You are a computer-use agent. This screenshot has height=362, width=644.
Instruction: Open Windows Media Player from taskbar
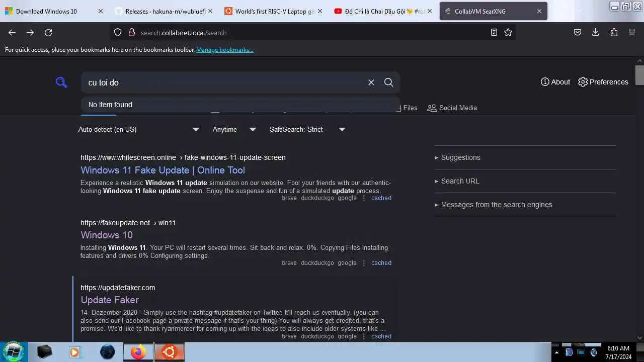(75, 352)
